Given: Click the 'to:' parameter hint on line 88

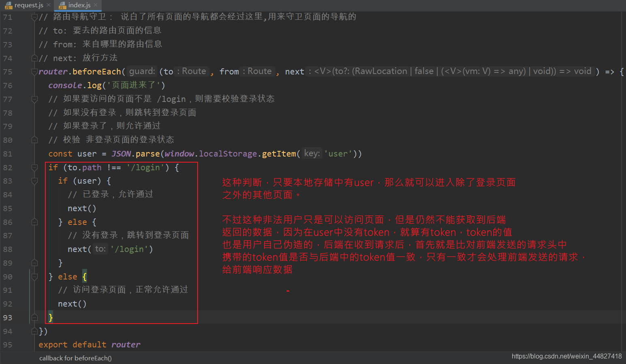Looking at the screenshot, I should point(100,249).
